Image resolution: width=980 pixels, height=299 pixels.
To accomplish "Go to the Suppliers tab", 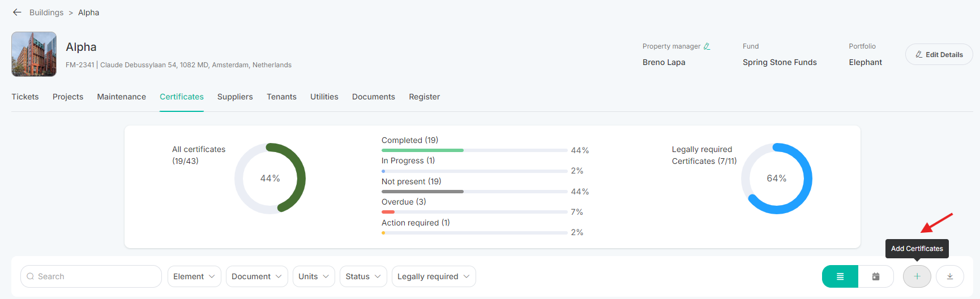I will point(235,97).
